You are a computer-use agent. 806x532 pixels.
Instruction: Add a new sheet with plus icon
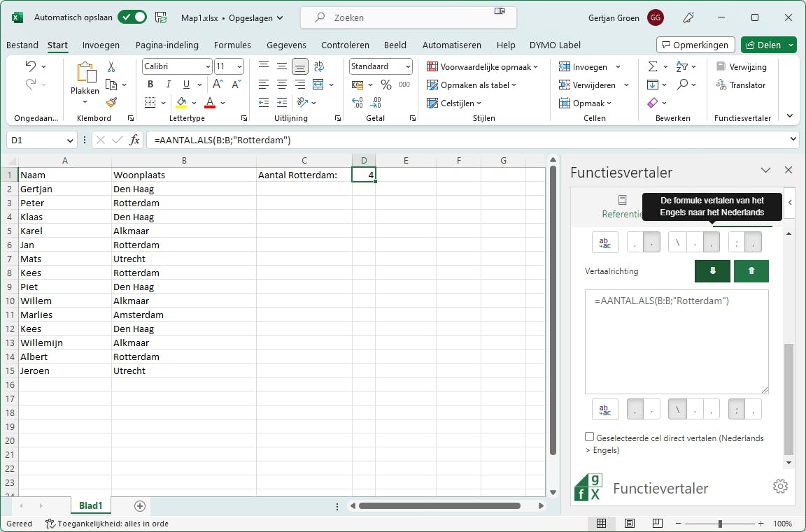[140, 505]
